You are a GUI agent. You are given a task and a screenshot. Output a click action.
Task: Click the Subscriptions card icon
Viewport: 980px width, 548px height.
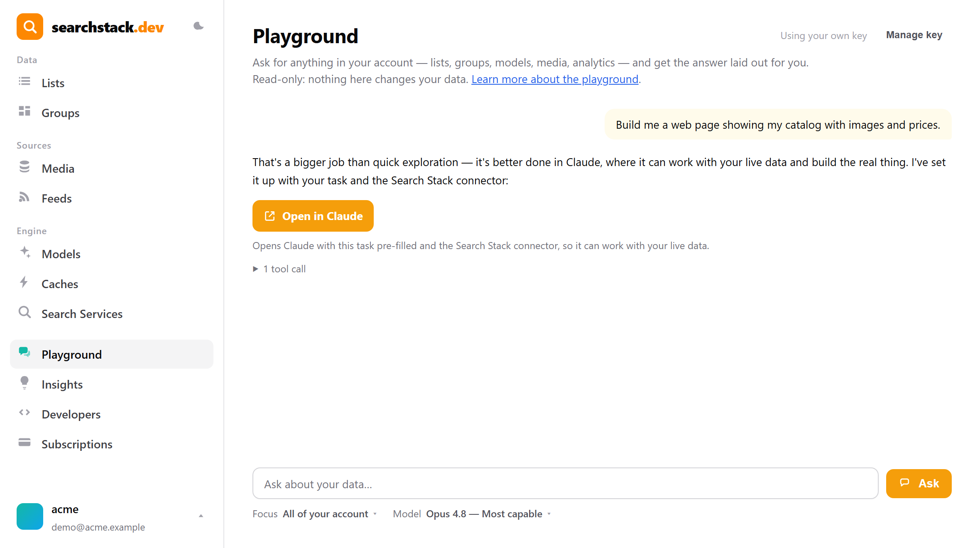coord(24,443)
